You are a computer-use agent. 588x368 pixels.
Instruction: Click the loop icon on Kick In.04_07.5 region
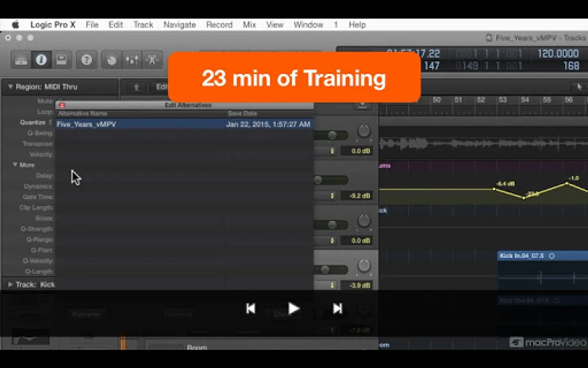pyautogui.click(x=552, y=256)
